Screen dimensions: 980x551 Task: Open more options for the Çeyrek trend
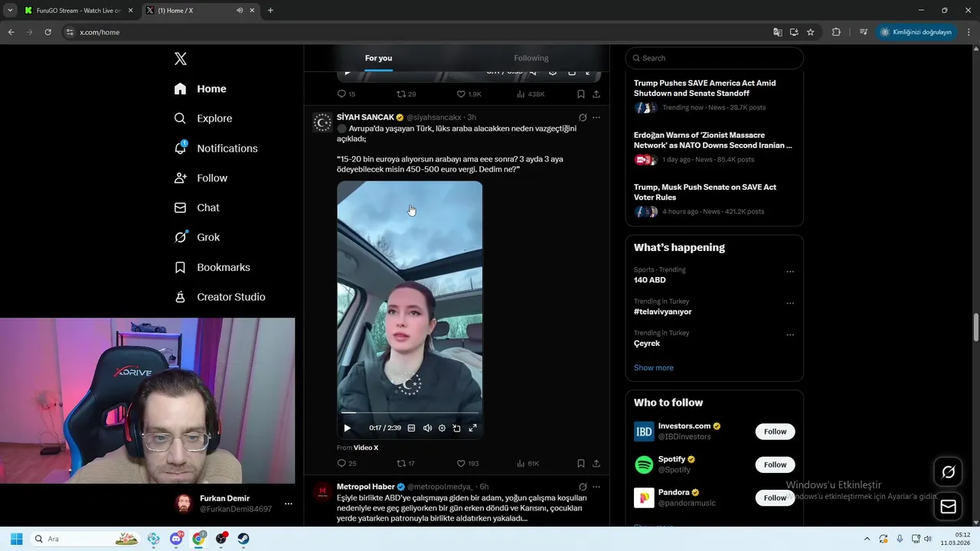click(x=790, y=335)
